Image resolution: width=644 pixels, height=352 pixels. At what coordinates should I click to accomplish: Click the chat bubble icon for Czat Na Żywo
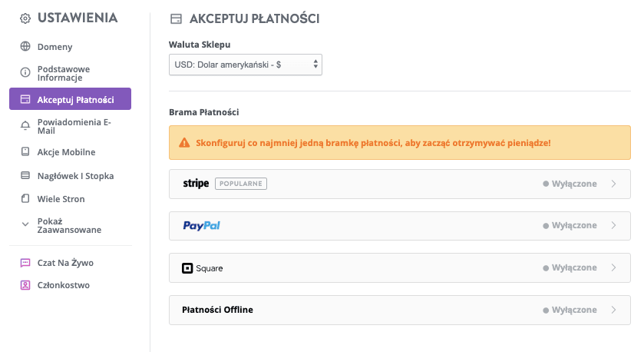(x=25, y=263)
